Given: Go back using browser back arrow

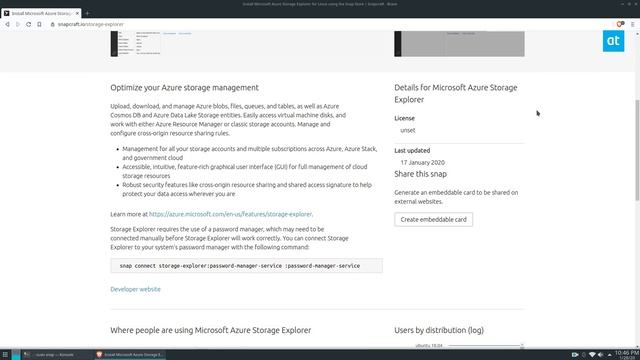Looking at the screenshot, I should (7, 24).
